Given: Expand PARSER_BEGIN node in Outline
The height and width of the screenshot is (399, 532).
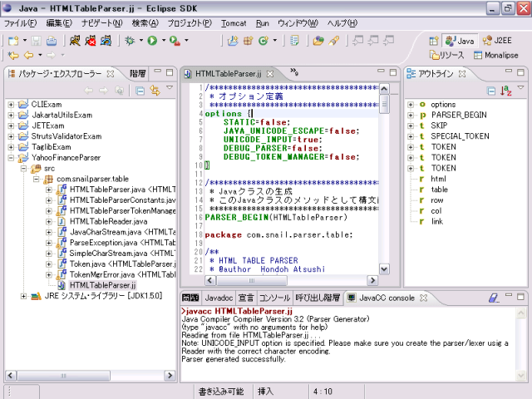Looking at the screenshot, I should pos(411,115).
